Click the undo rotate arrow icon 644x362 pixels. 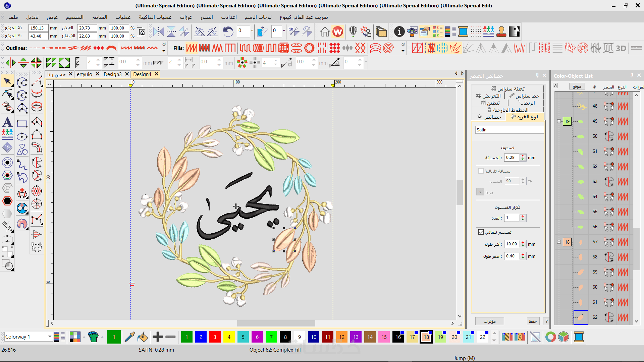(228, 32)
